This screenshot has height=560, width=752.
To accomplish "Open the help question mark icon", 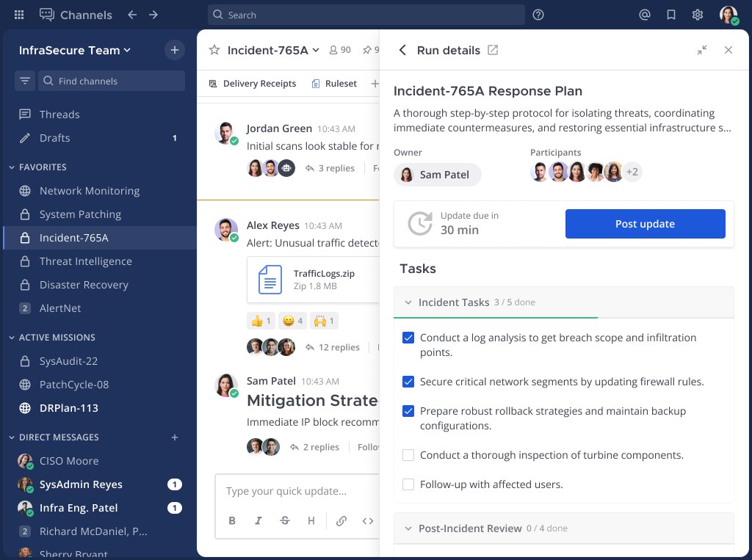I will click(538, 15).
